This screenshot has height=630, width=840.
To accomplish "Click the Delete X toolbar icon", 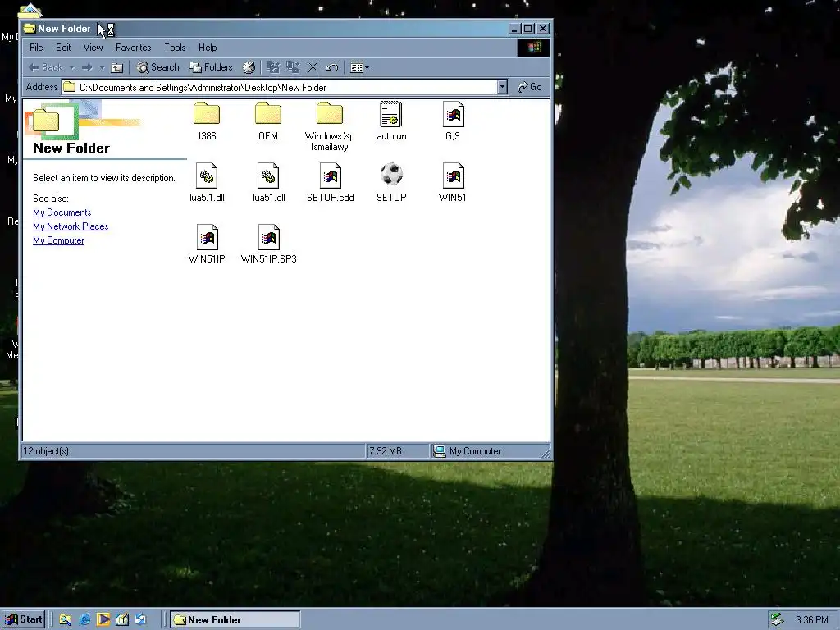I will [x=313, y=67].
